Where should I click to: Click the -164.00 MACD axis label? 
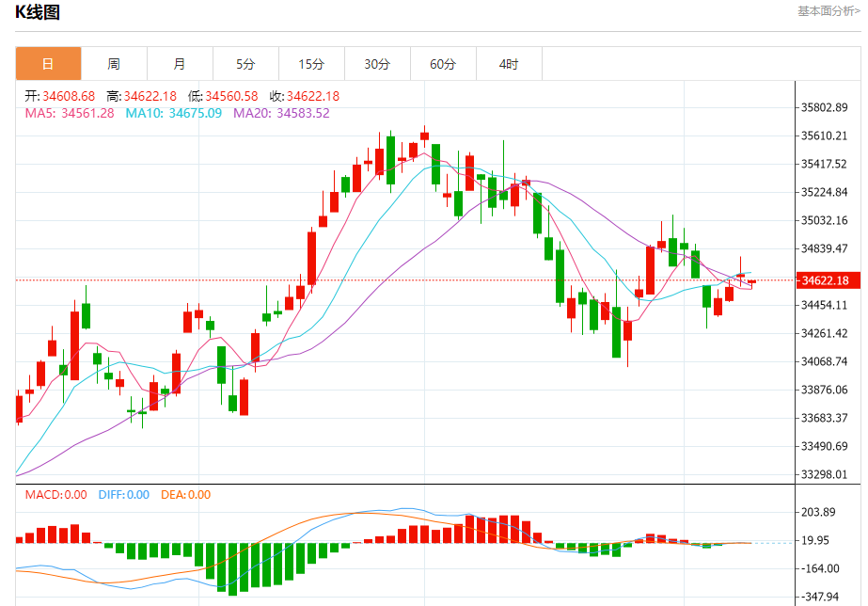pyautogui.click(x=820, y=569)
